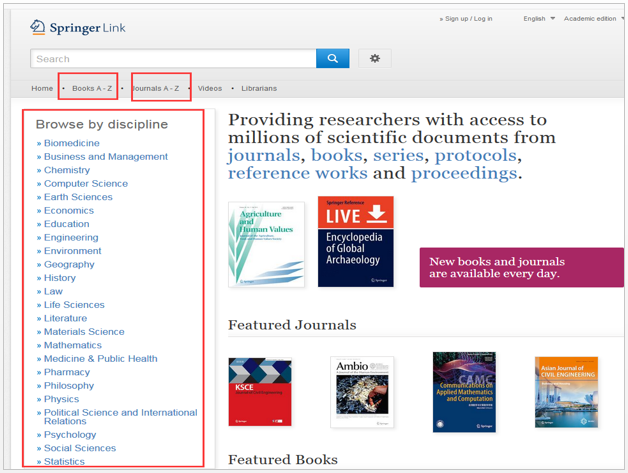Viewport: 628px width, 473px height.
Task: Open the gear search options
Action: [x=374, y=58]
